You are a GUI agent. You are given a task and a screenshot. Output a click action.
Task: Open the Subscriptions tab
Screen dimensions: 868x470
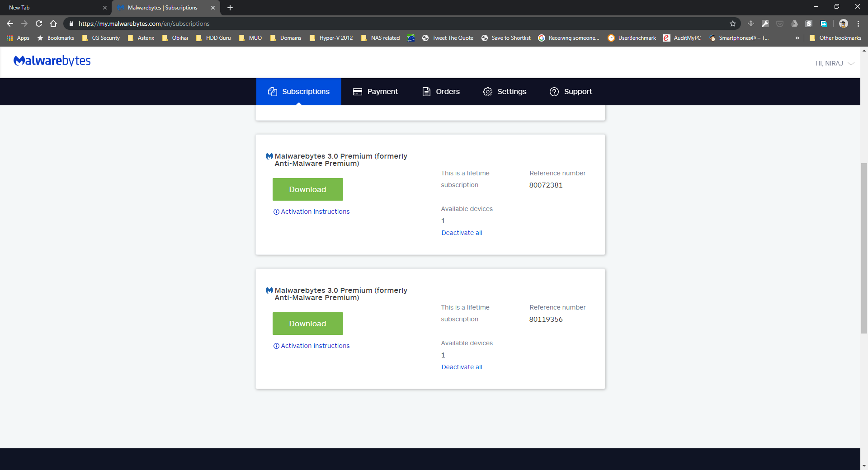point(298,92)
